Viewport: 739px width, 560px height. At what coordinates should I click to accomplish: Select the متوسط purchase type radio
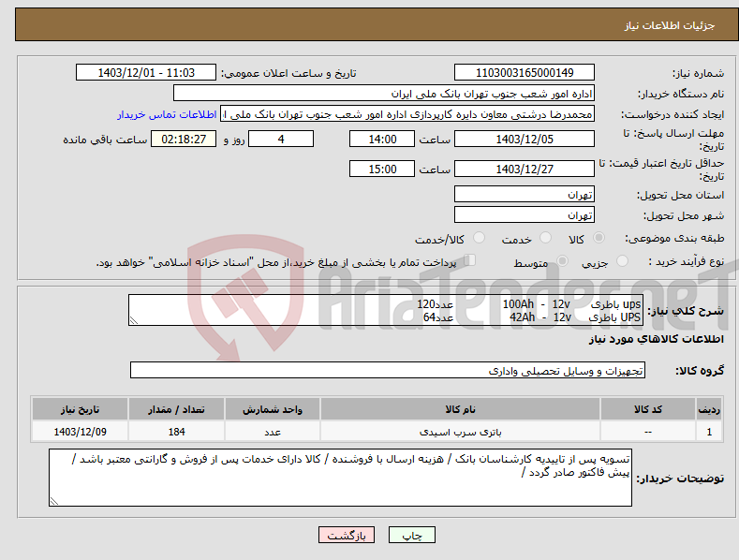pos(562,261)
